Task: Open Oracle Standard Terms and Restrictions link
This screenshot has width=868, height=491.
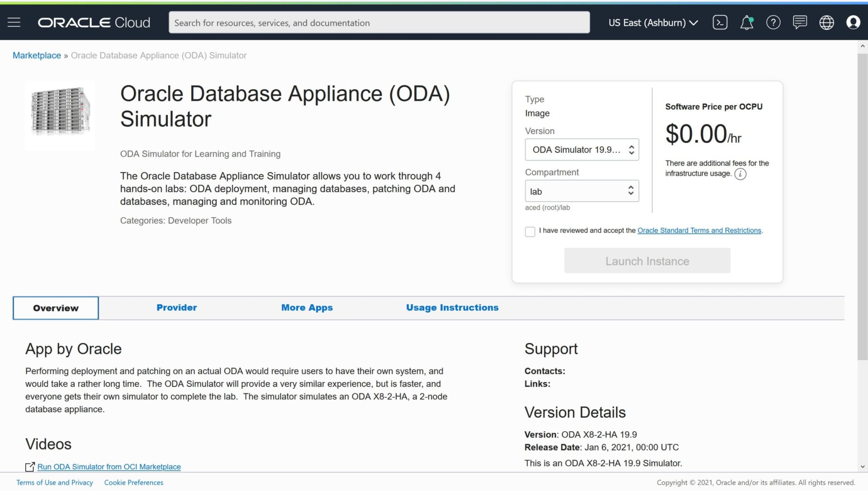Action: point(699,230)
